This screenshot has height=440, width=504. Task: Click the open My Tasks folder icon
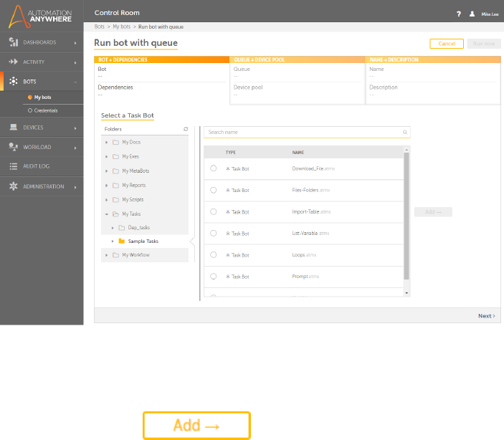[115, 214]
